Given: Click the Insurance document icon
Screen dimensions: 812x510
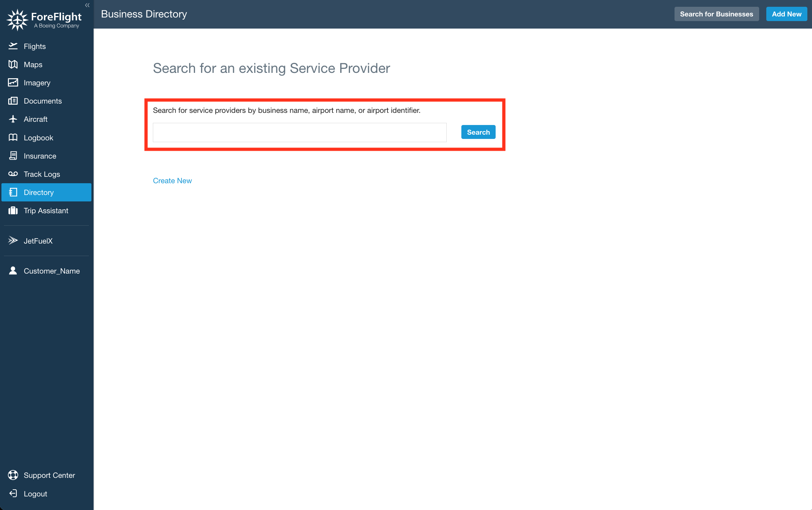Looking at the screenshot, I should click(13, 156).
